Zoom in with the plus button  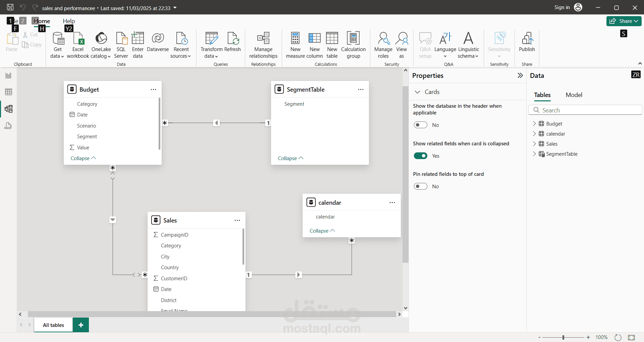pyautogui.click(x=588, y=337)
